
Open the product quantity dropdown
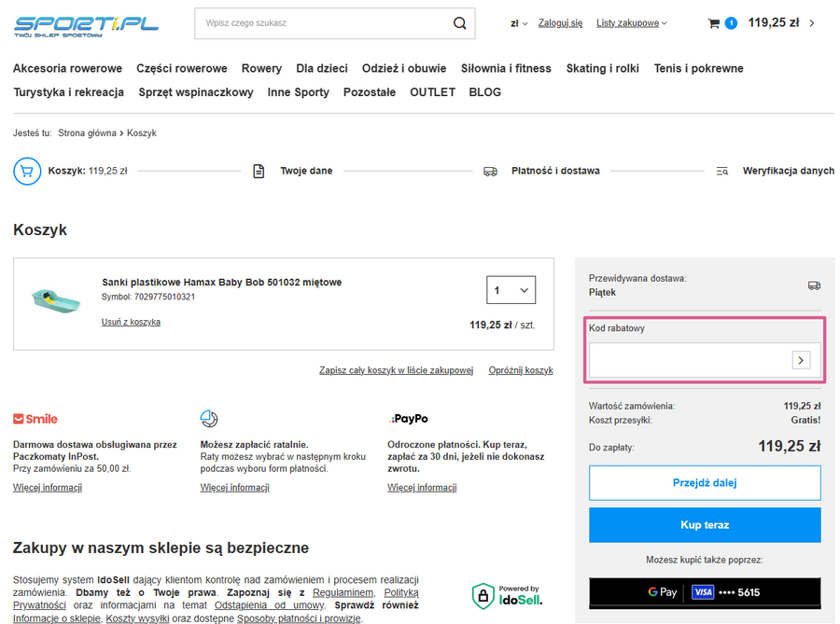[511, 290]
